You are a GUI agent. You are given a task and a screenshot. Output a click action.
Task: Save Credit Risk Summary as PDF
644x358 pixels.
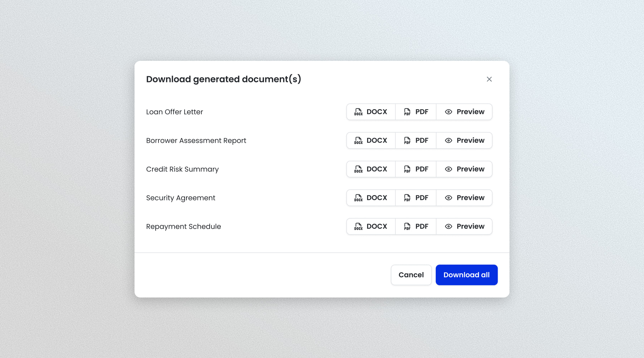(x=416, y=169)
